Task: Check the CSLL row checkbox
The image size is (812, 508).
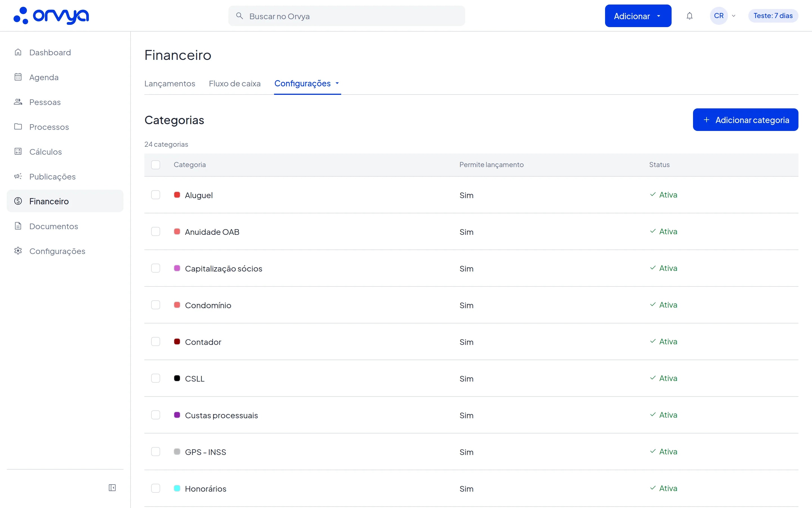Action: (156, 378)
